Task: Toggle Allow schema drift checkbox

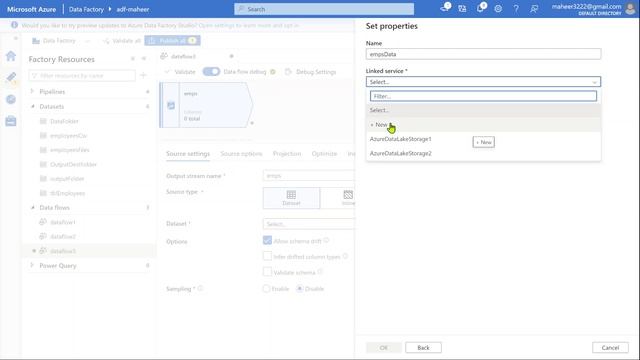Action: click(267, 240)
